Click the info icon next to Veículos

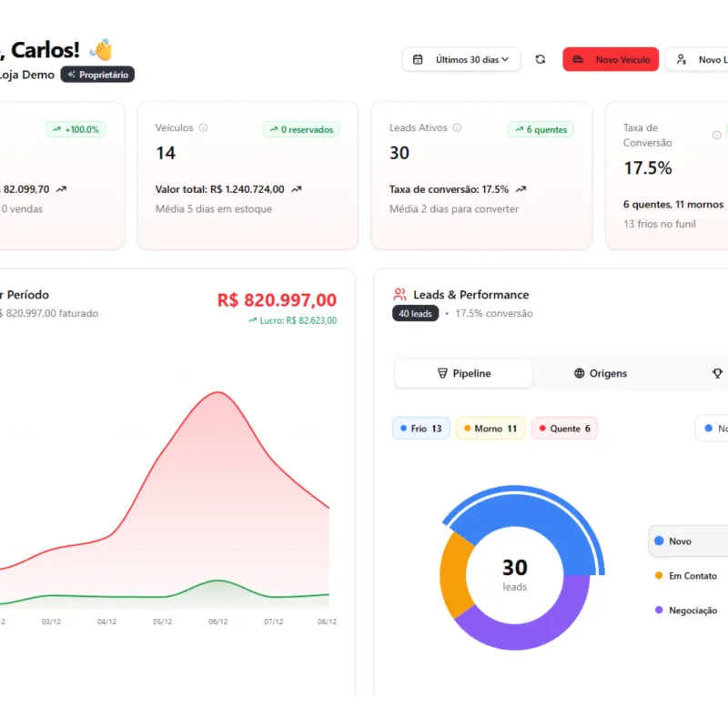203,128
